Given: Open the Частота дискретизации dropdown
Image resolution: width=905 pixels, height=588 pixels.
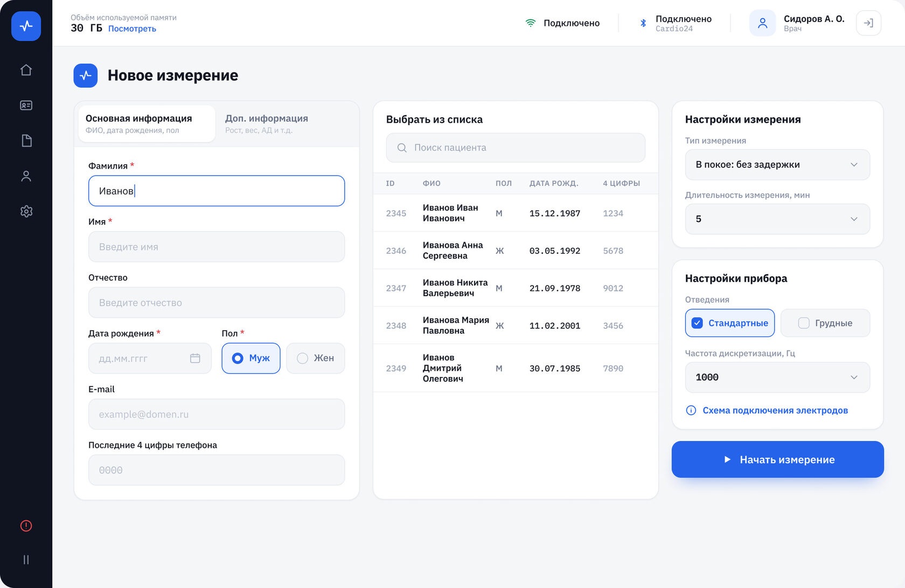Looking at the screenshot, I should tap(777, 377).
